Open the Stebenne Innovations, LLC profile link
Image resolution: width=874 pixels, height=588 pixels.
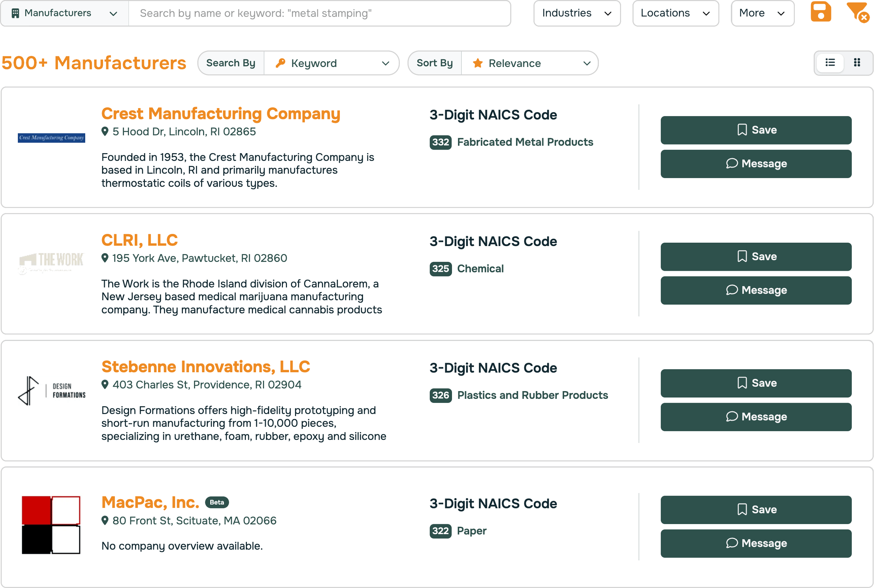tap(206, 367)
